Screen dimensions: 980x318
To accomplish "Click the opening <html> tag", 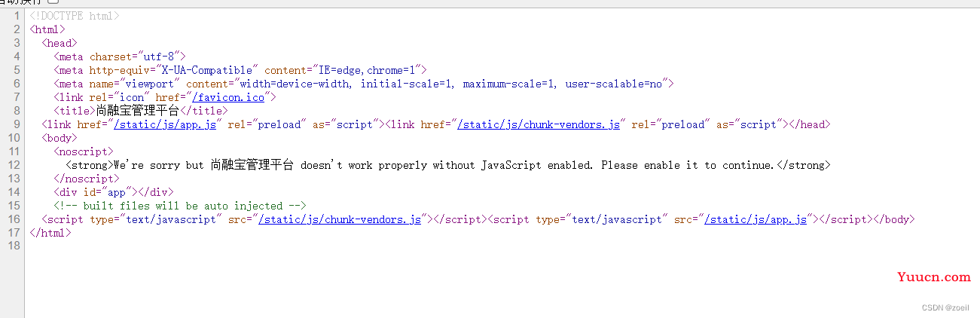I will pos(47,29).
